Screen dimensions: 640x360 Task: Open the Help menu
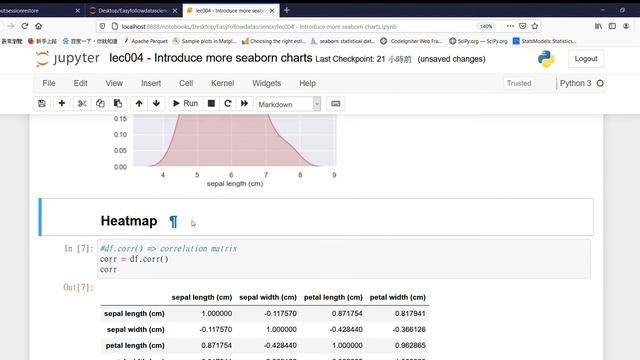[x=307, y=83]
